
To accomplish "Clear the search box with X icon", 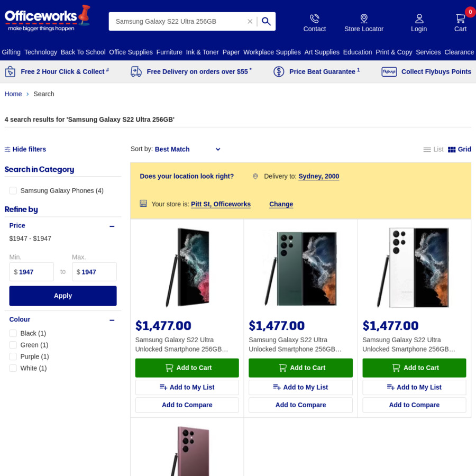I will coord(250,21).
